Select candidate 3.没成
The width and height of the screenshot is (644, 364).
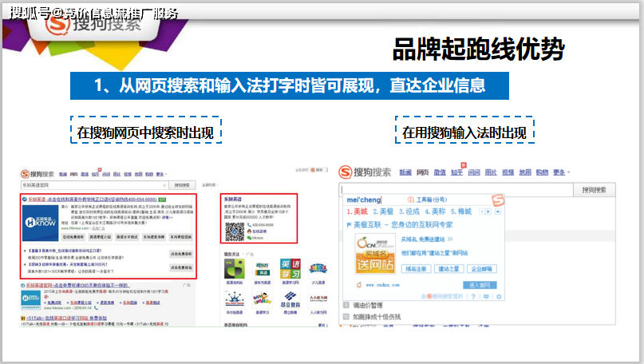pos(409,212)
